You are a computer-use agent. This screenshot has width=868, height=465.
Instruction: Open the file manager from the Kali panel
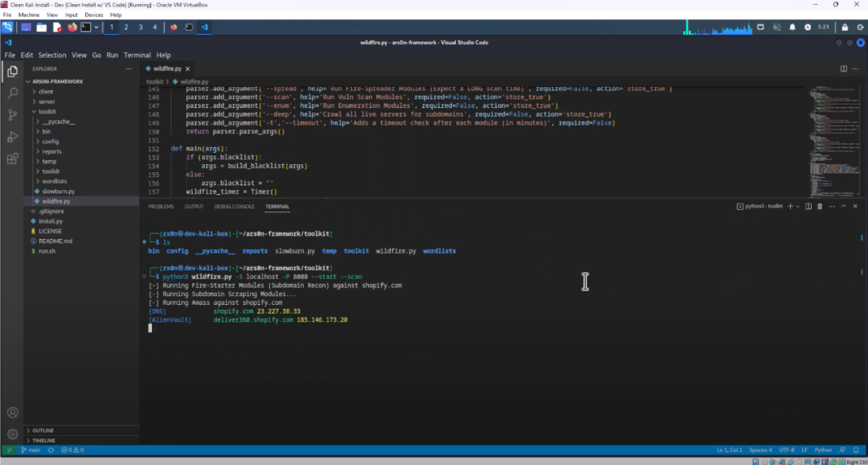(x=42, y=27)
